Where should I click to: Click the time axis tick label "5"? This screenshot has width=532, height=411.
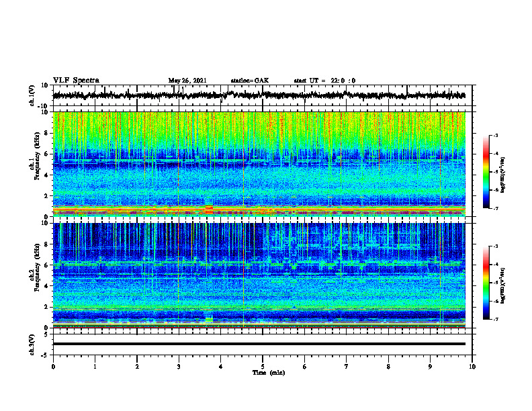point(263,367)
